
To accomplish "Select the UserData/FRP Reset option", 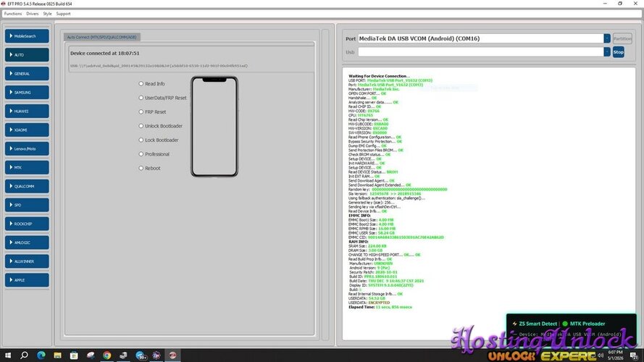I will [141, 98].
